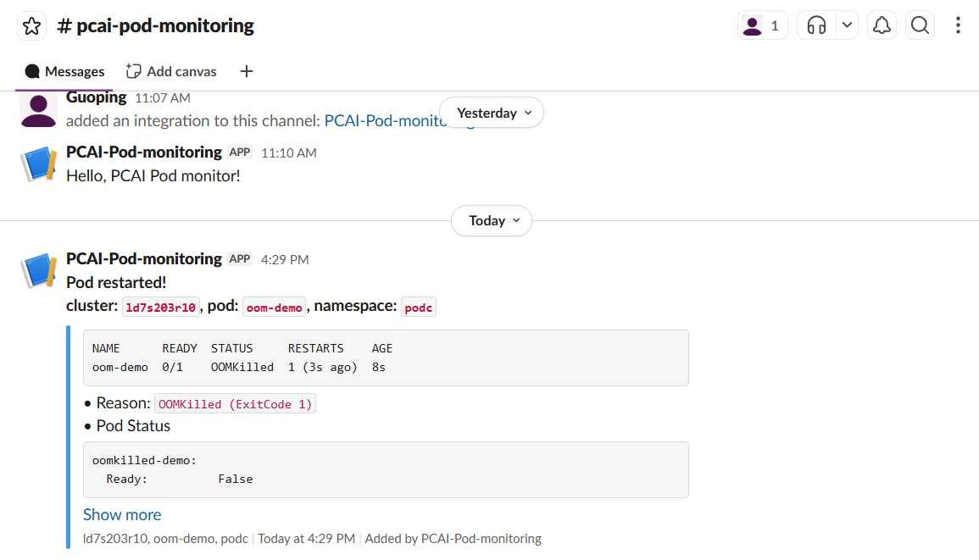Image resolution: width=979 pixels, height=560 pixels.
Task: Click the pcai-pod-monitoring channel title
Action: click(x=155, y=25)
